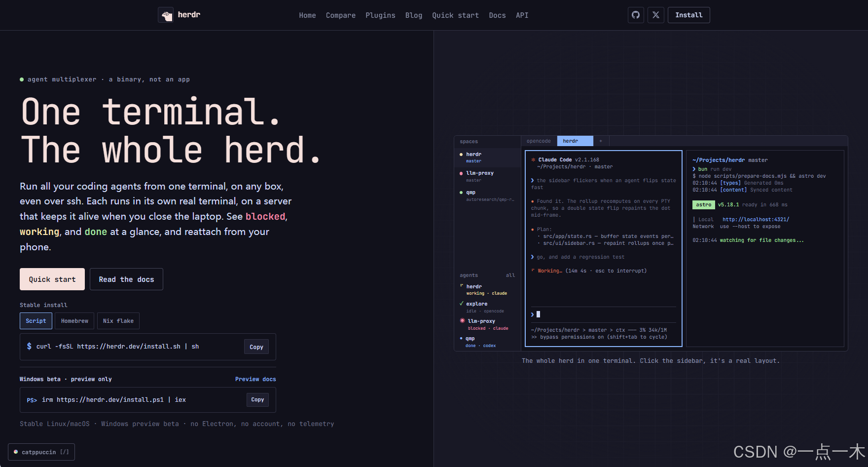Open the Plugins nav item

coord(380,15)
